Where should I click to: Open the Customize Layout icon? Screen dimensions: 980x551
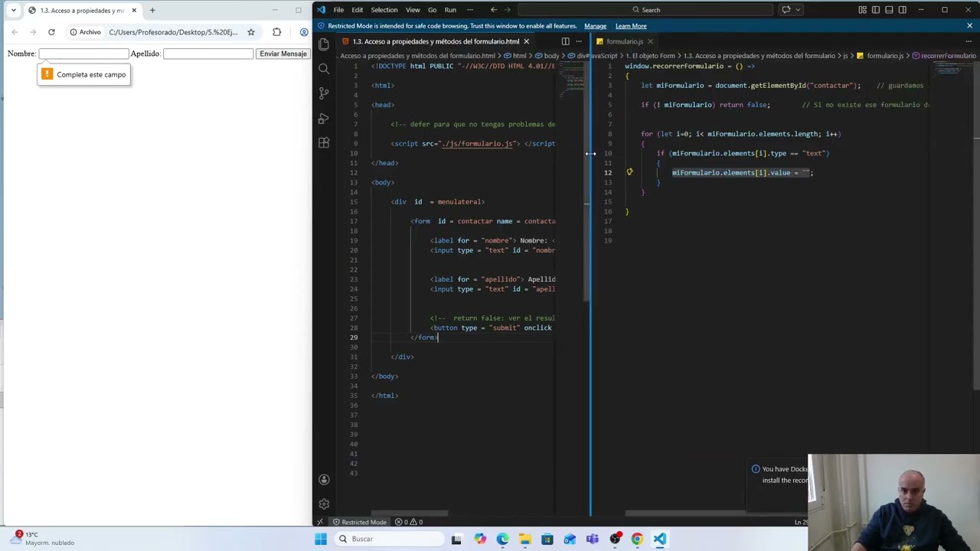point(862,10)
